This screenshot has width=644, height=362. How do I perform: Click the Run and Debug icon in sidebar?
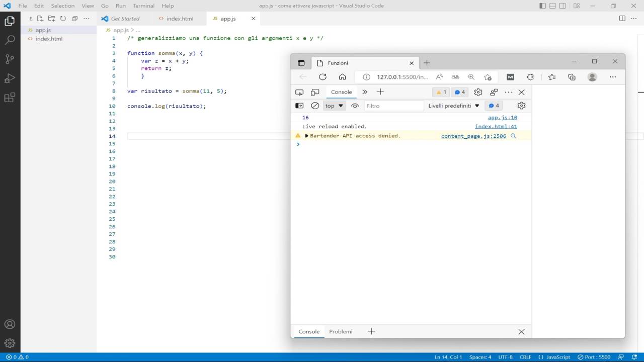click(10, 78)
